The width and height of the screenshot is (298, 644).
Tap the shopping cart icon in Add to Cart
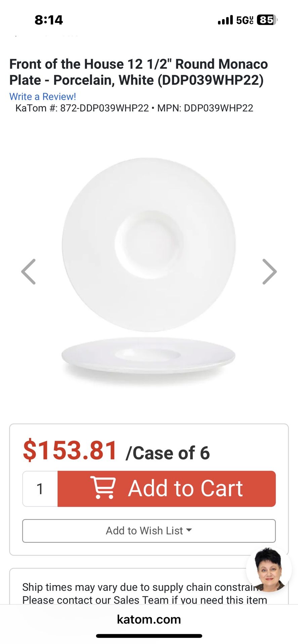click(x=103, y=488)
